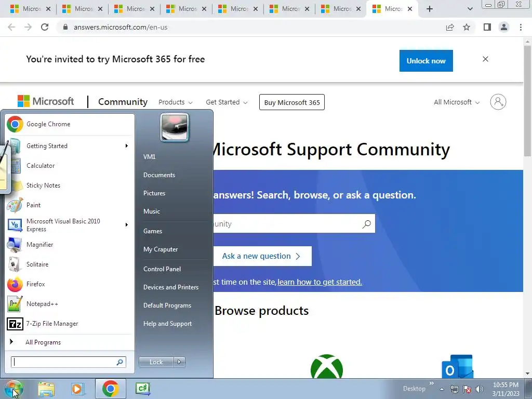
Task: Expand the All Microsoft dropdown
Action: coord(457,102)
